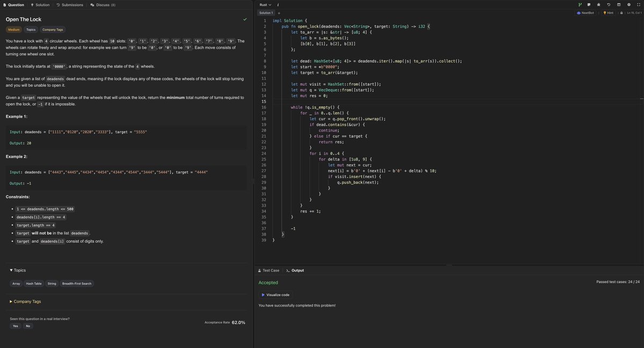Click the Example 2 heading
The image size is (644, 348).
[17, 157]
